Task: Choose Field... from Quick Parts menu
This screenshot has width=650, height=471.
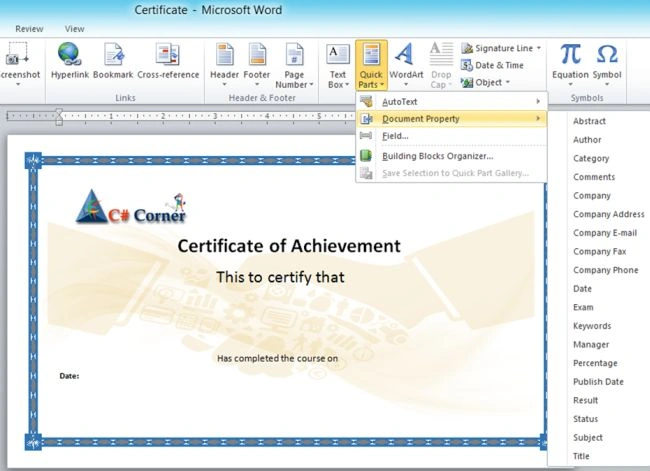Action: (x=451, y=136)
